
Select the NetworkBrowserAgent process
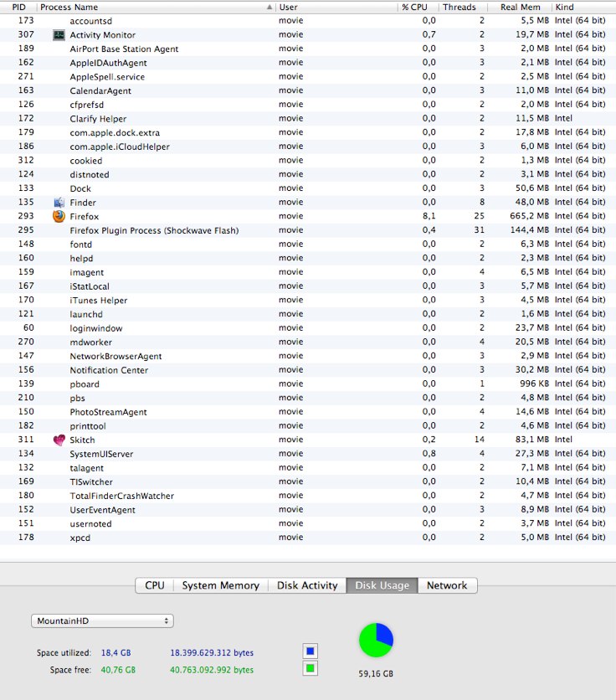tap(308, 356)
